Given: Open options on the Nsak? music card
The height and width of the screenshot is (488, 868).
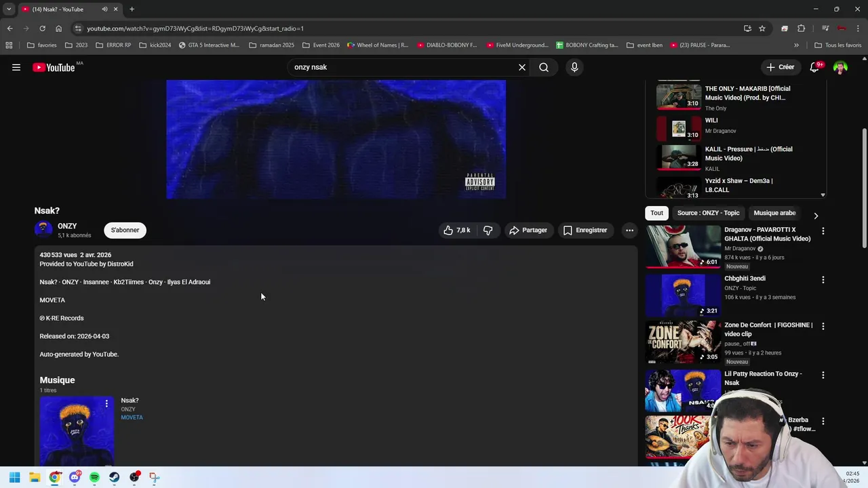Looking at the screenshot, I should tap(106, 403).
